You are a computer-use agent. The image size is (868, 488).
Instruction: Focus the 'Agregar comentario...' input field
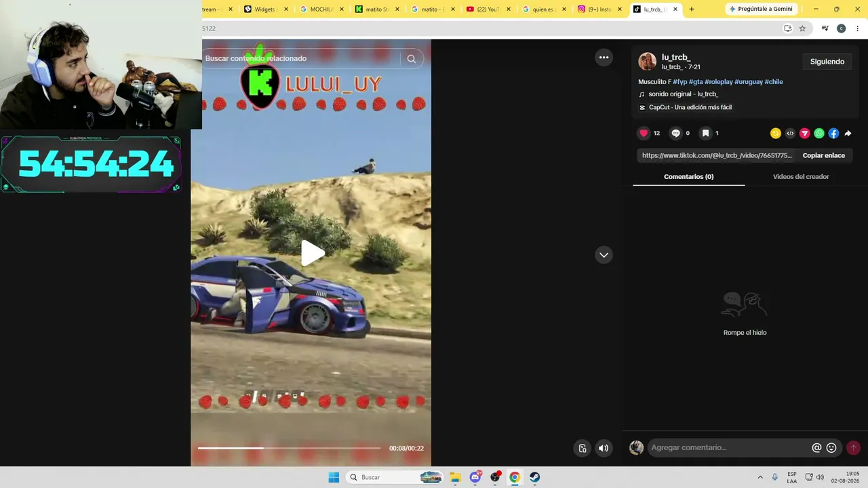[x=729, y=447]
